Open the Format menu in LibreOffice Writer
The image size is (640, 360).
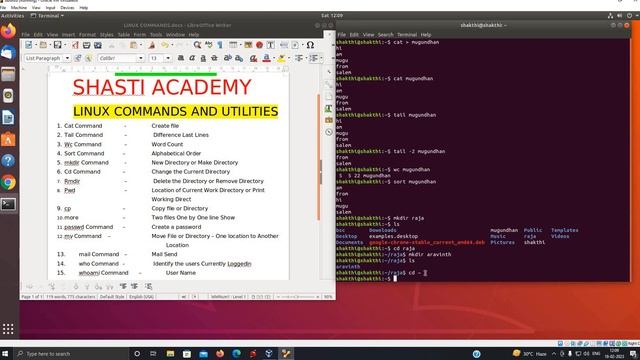(x=87, y=35)
